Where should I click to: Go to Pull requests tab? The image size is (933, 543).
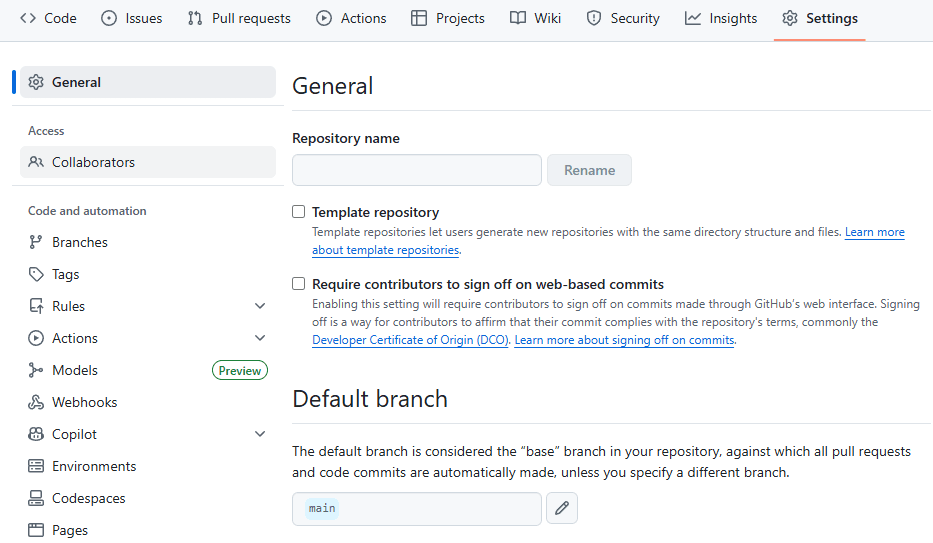[239, 18]
